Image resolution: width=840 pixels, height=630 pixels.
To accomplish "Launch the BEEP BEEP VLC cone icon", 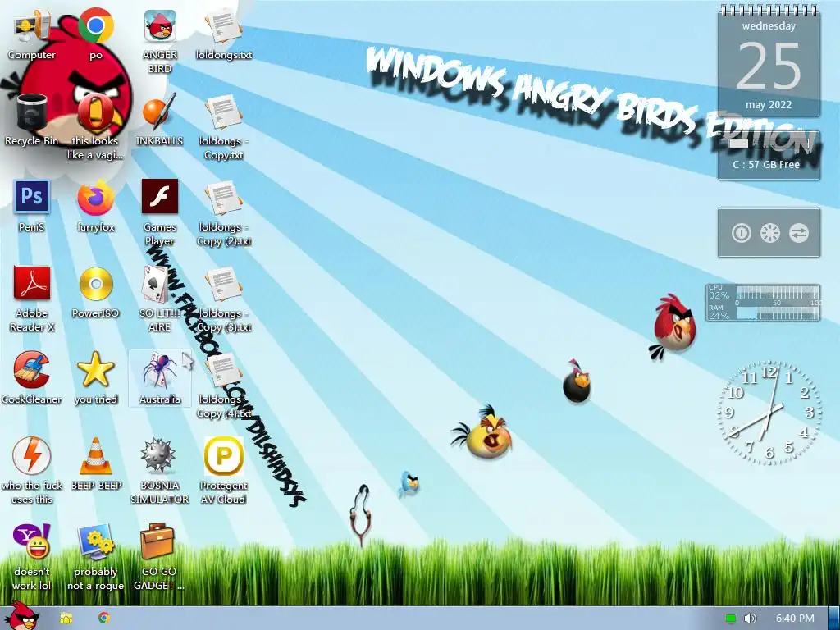I will (96, 464).
